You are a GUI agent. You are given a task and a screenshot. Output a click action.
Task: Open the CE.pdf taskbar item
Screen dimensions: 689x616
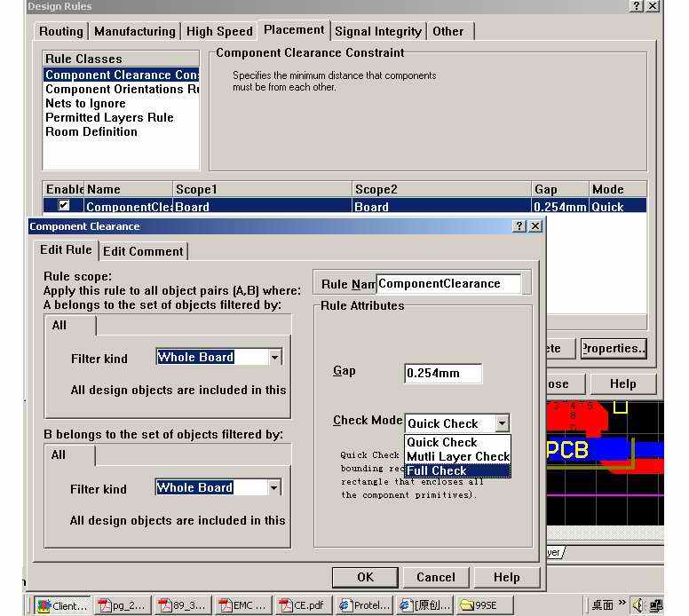tap(304, 605)
